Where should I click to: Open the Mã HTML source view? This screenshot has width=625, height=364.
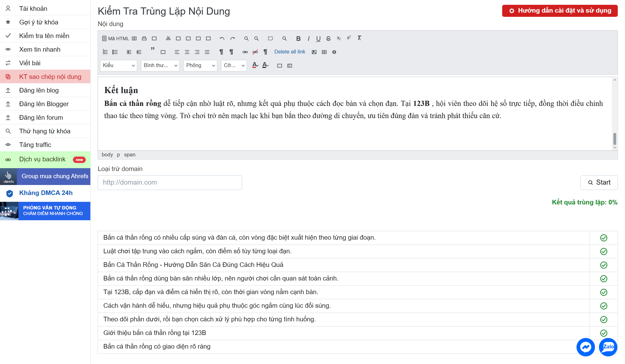click(116, 38)
